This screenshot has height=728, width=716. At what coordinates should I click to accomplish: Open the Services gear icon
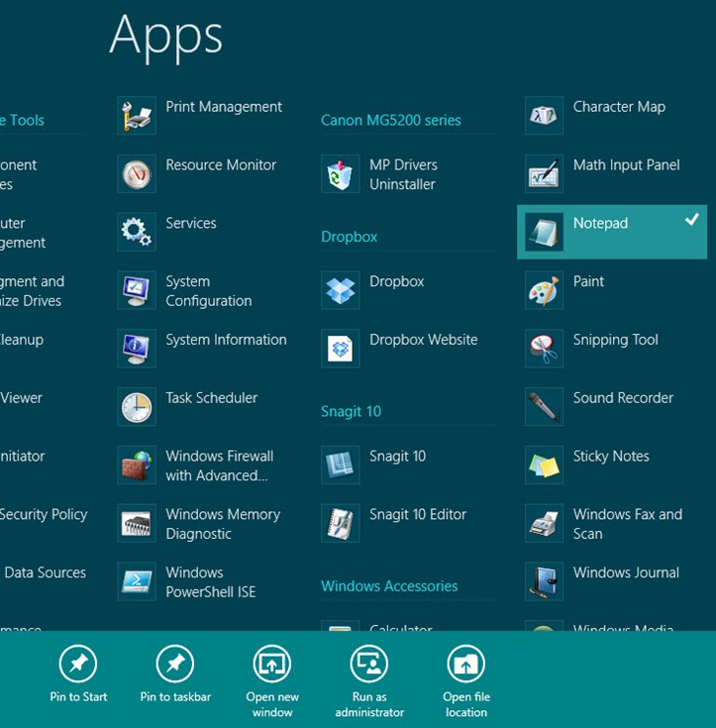[x=137, y=233]
